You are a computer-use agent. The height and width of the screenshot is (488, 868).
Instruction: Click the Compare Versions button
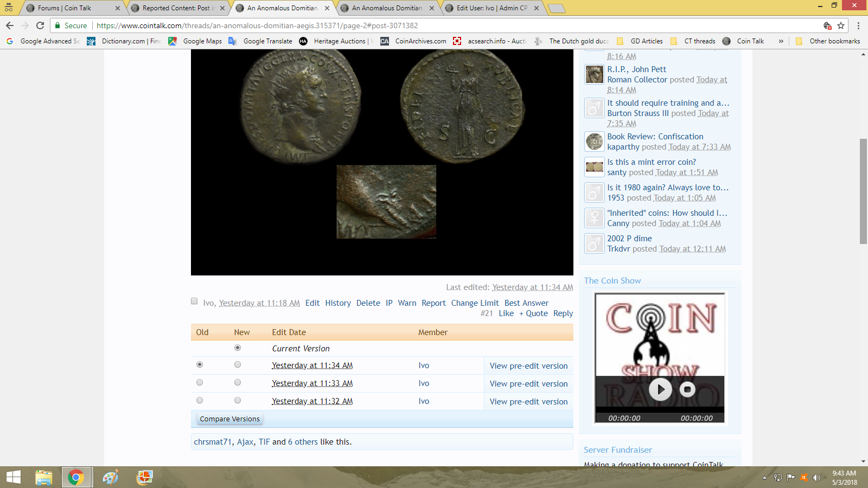[x=230, y=419]
